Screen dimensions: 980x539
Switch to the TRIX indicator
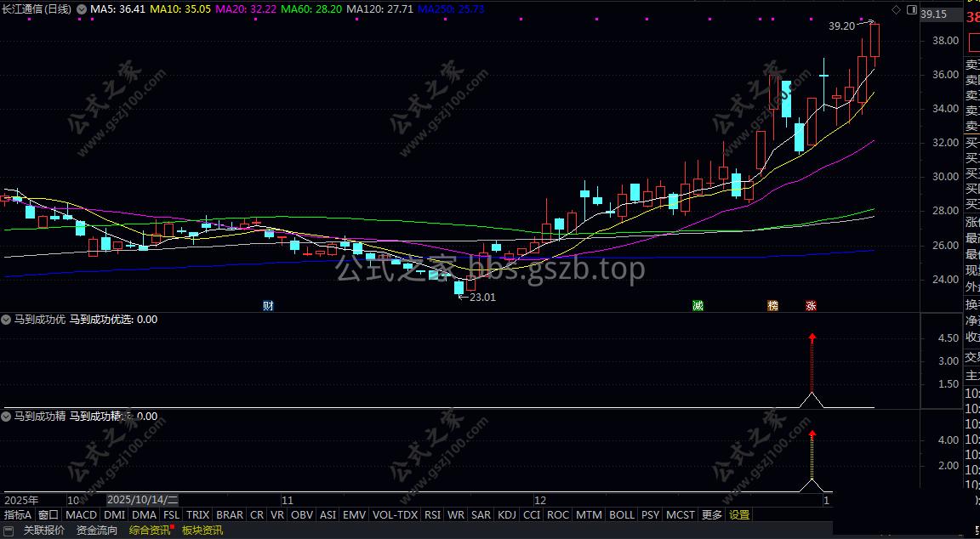[x=197, y=515]
